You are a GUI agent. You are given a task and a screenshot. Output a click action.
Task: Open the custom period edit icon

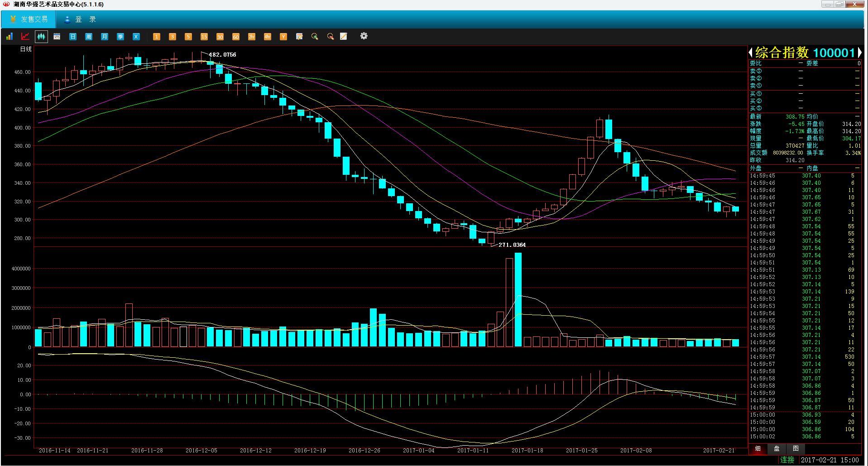pyautogui.click(x=299, y=36)
